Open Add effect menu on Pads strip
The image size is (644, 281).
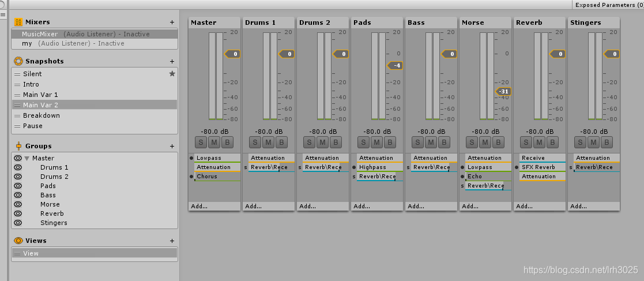click(x=377, y=206)
